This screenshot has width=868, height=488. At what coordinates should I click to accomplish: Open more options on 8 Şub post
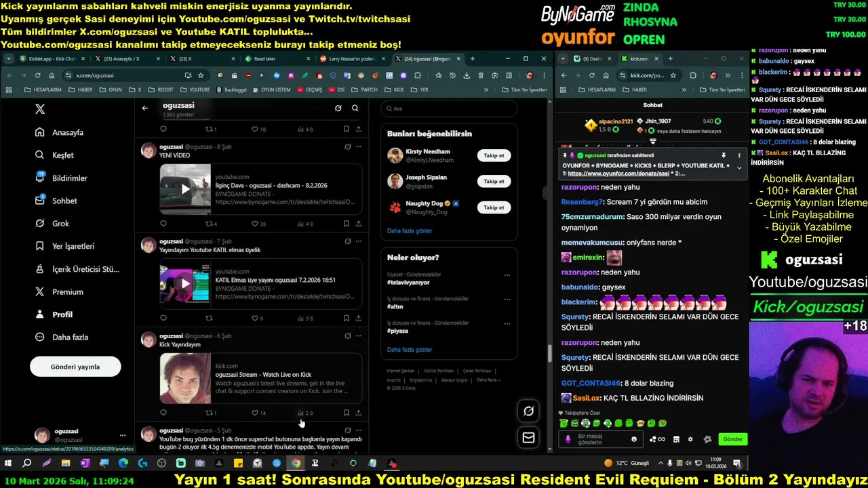click(358, 146)
